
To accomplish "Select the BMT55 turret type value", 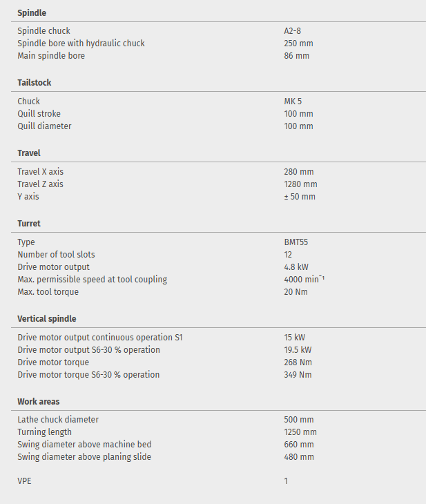I will [296, 242].
